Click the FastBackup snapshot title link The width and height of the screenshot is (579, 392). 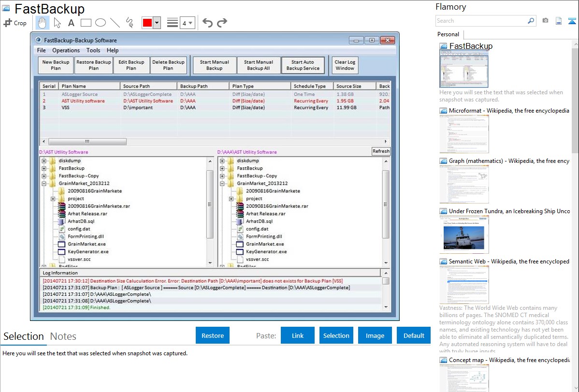471,46
